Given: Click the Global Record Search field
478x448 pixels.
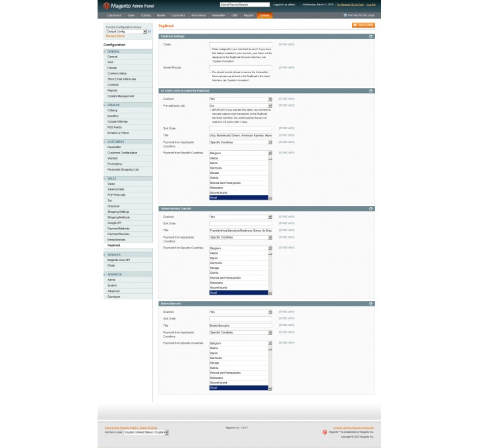Looking at the screenshot, I should point(245,5).
